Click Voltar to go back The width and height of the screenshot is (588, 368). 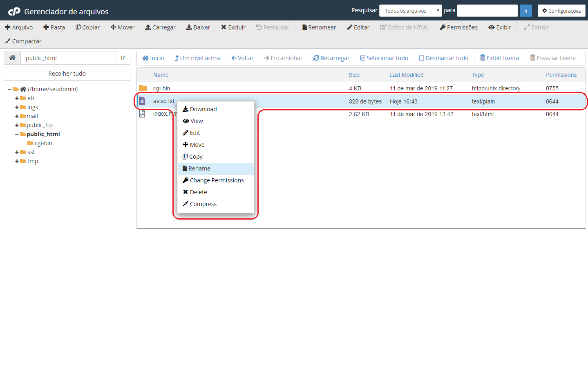pyautogui.click(x=242, y=58)
